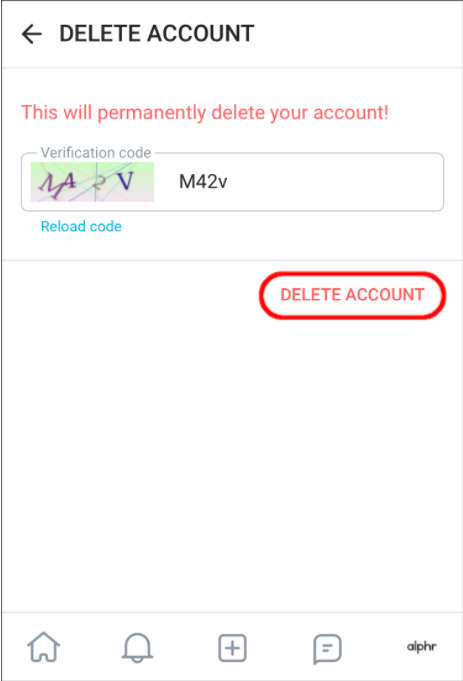Click the typed text M42v

pos(203,182)
